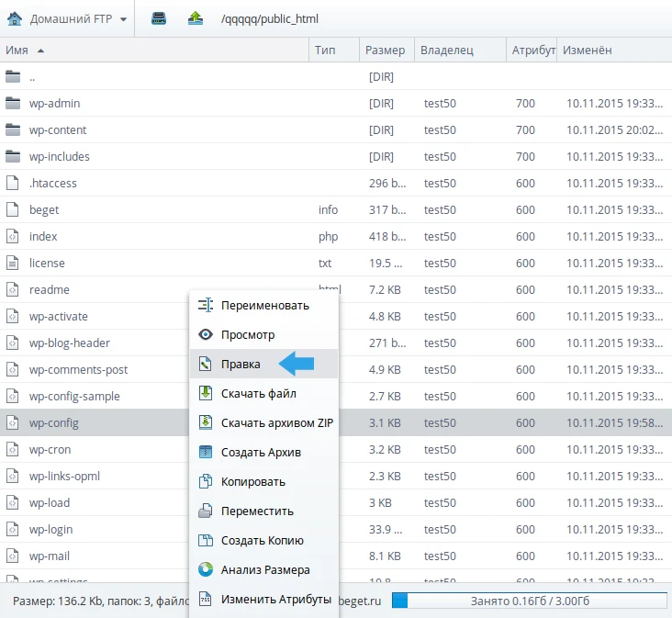
Task: Select Переименовать in the context menu
Action: [x=264, y=306]
